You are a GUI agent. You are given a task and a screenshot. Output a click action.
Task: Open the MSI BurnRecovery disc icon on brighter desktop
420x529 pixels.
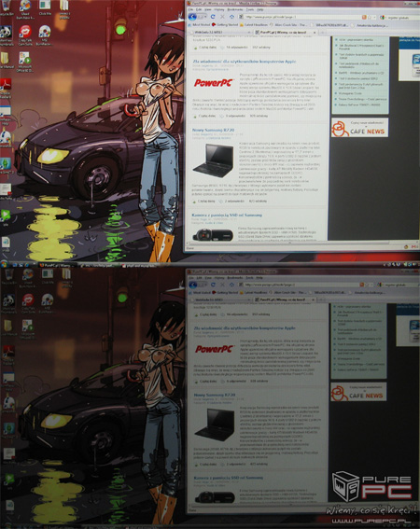click(x=44, y=35)
